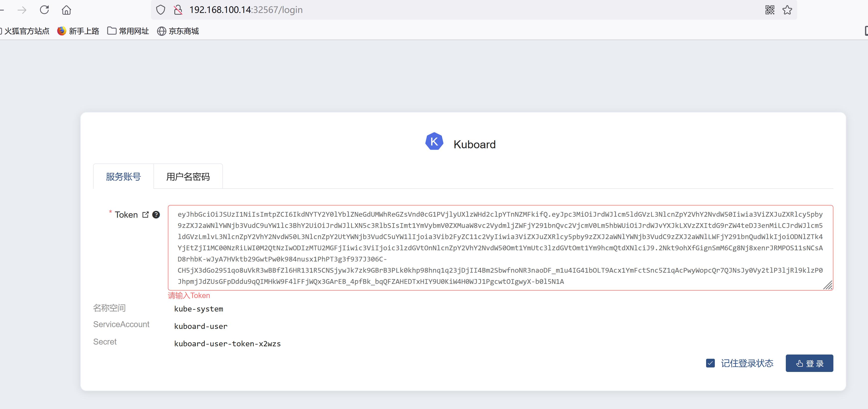
Task: Open 新手上路 bookmark
Action: (x=78, y=31)
